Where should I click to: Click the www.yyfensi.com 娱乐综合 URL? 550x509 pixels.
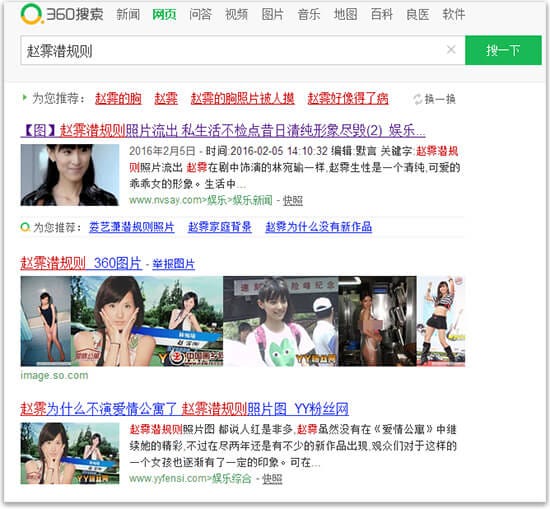(x=190, y=479)
